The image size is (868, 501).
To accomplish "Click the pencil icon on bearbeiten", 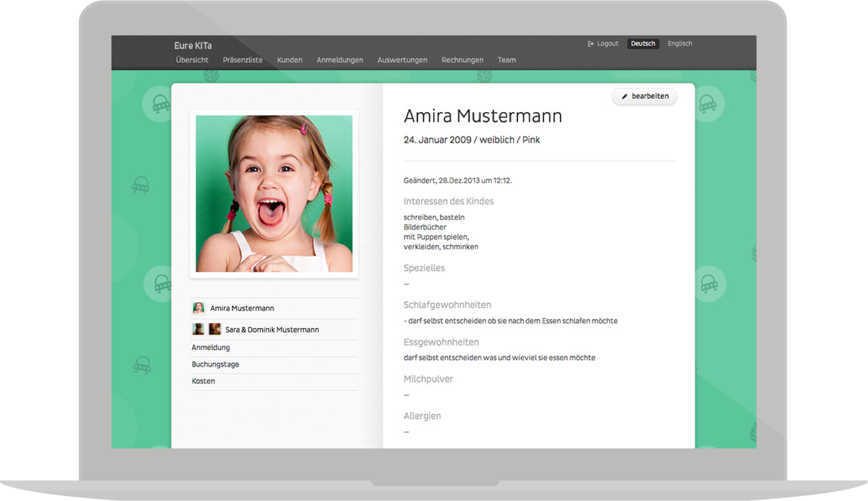I will click(624, 96).
